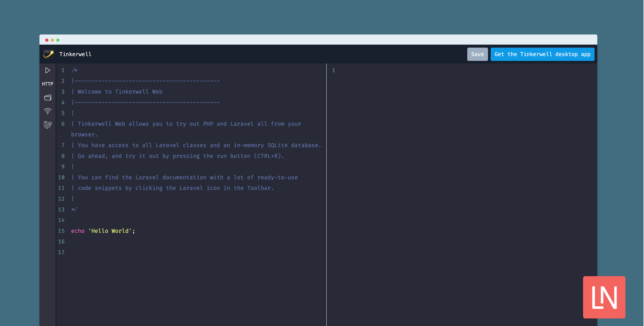
Task: Click empty line 17 in the editor
Action: click(x=116, y=252)
